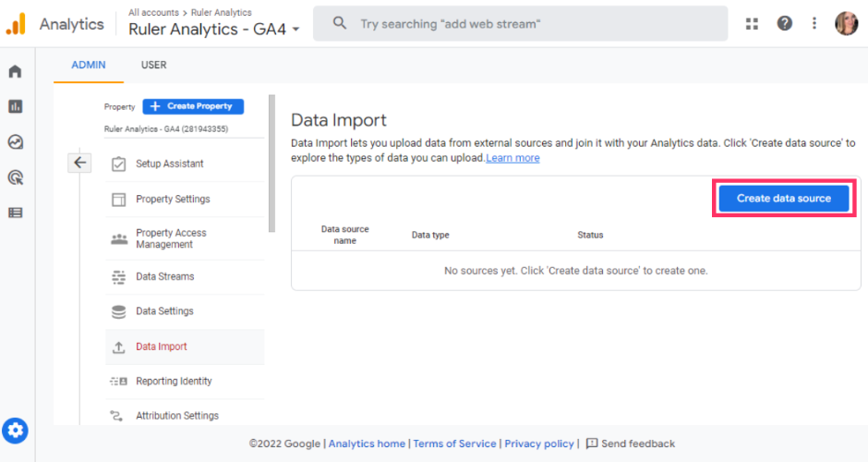Click the Create Property button
Screen dimensions: 868x462
pyautogui.click(x=193, y=106)
